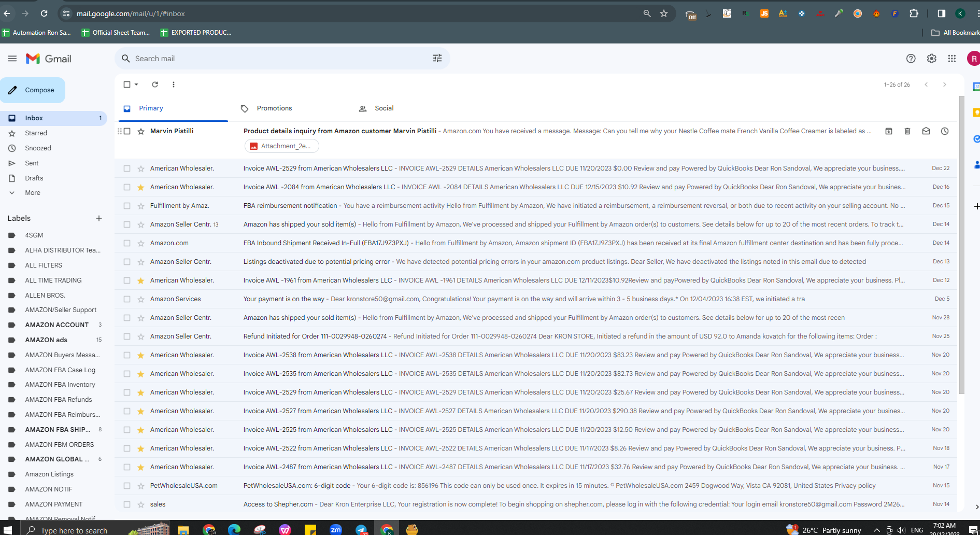Reload page from browser toolbar
Viewport: 980px width, 535px height.
point(44,13)
